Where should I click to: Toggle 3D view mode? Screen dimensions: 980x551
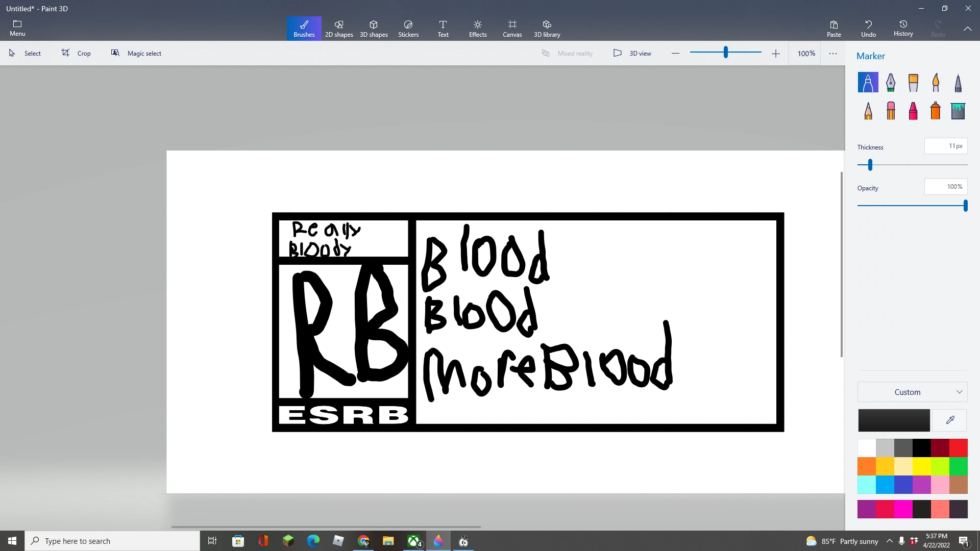[632, 53]
